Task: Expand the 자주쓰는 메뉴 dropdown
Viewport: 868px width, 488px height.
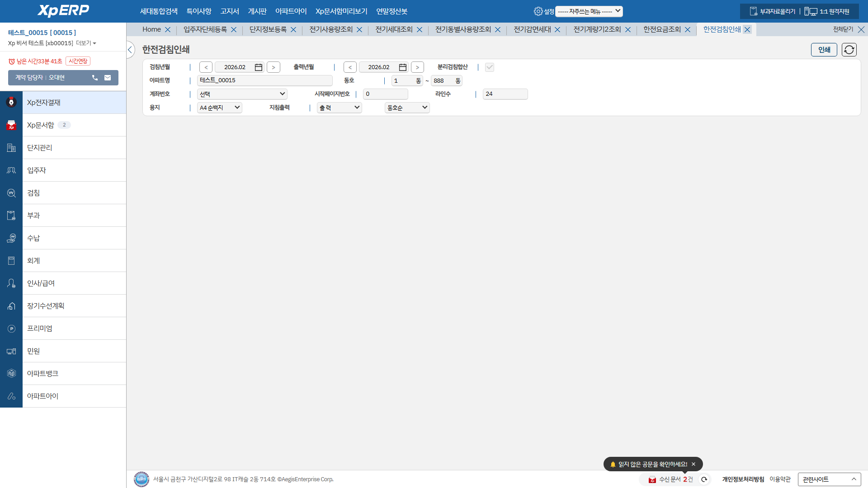Action: (x=589, y=11)
